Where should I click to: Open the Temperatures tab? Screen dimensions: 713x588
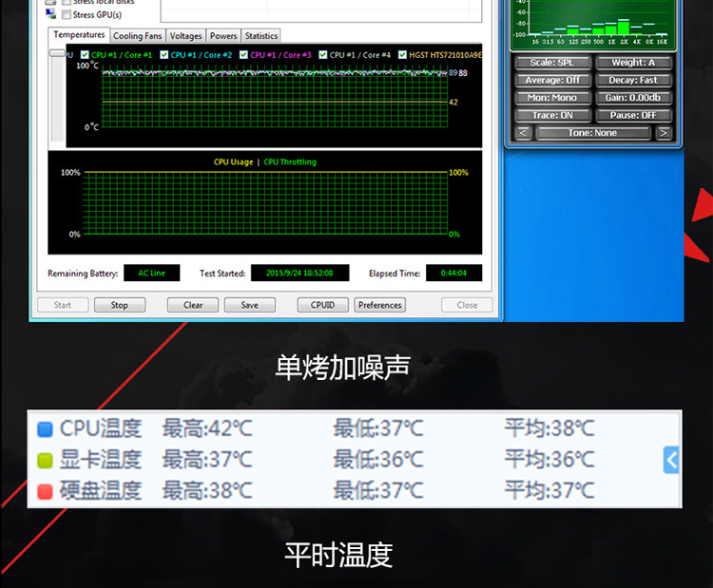pyautogui.click(x=79, y=34)
